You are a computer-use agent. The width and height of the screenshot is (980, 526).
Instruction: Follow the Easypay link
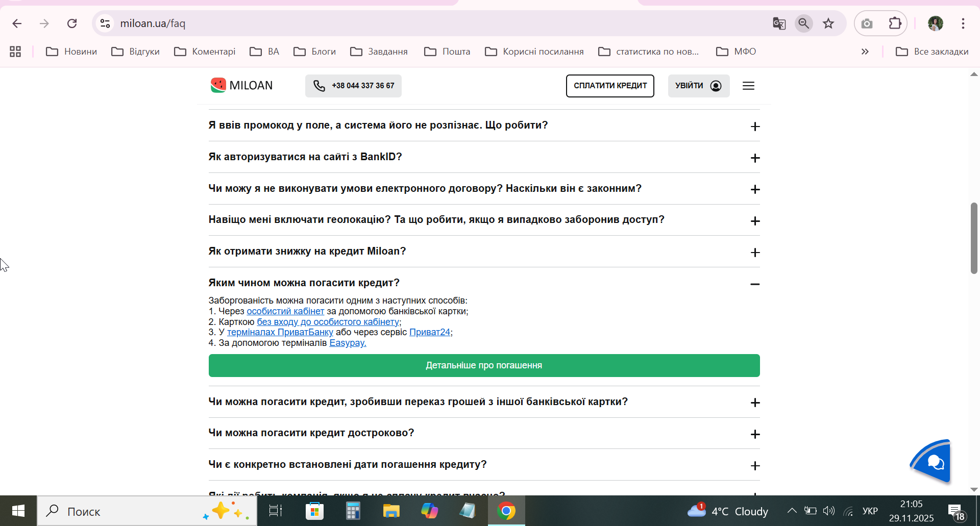[x=348, y=343]
